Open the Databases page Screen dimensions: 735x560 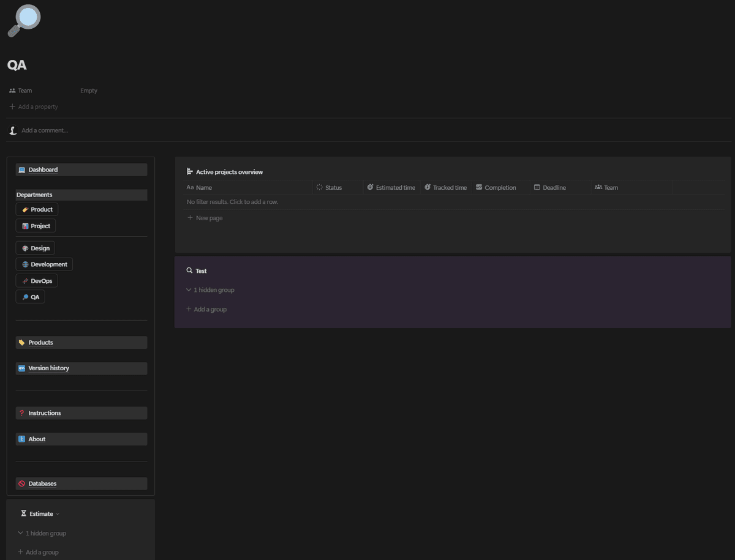click(x=42, y=483)
